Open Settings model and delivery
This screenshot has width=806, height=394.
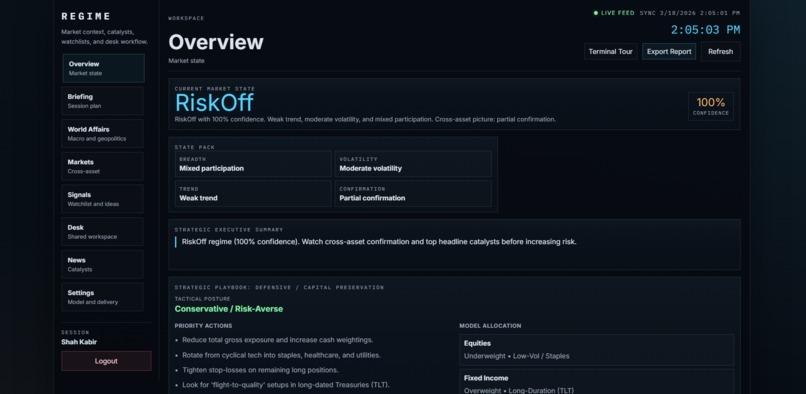[102, 297]
